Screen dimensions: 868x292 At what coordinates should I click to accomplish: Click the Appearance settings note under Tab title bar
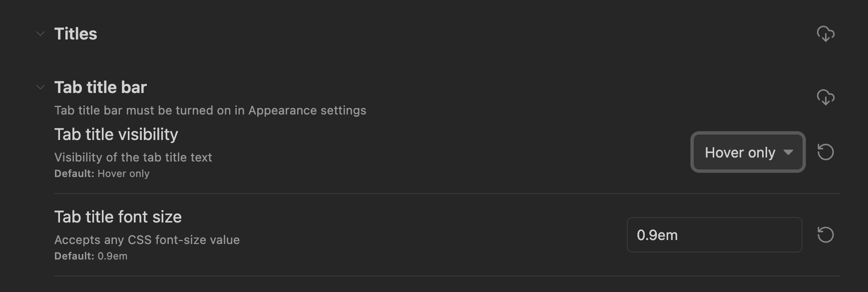(210, 110)
